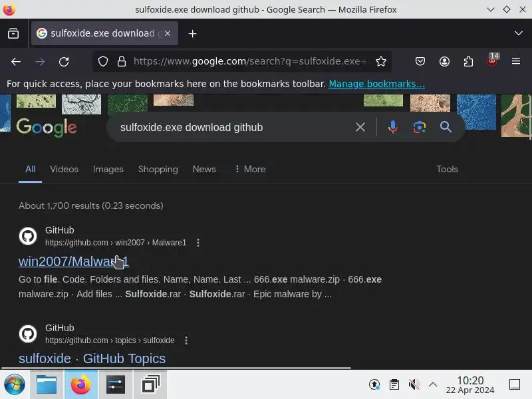The width and height of the screenshot is (532, 399).
Task: Open the Firefox account icon
Action: tap(444, 61)
